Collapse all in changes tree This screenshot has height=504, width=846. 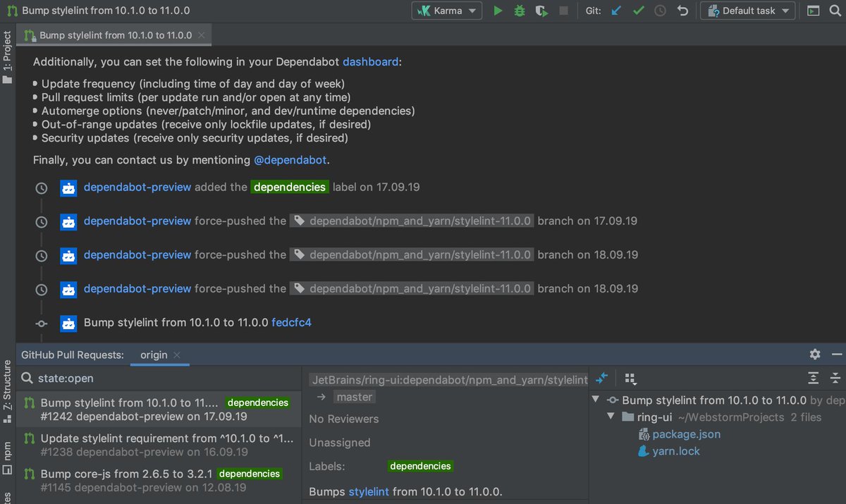click(x=835, y=379)
